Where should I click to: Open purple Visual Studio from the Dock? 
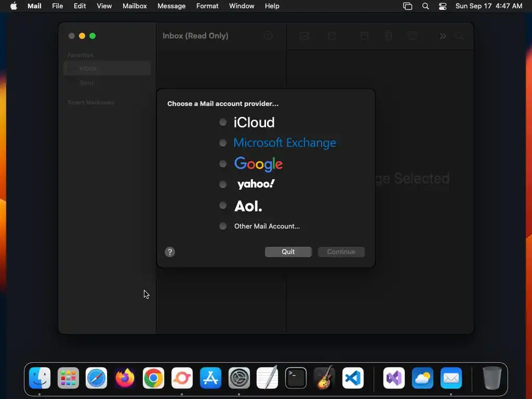coord(394,378)
